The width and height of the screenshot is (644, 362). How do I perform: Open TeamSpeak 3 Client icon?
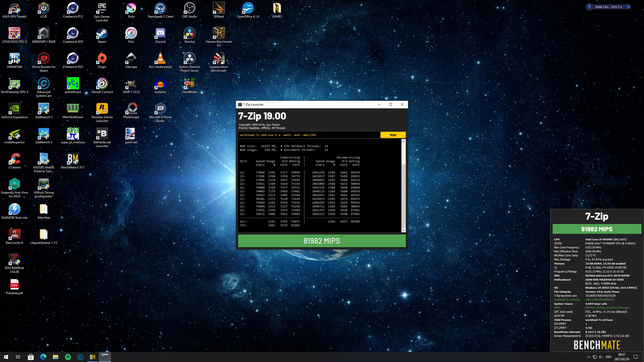(160, 11)
